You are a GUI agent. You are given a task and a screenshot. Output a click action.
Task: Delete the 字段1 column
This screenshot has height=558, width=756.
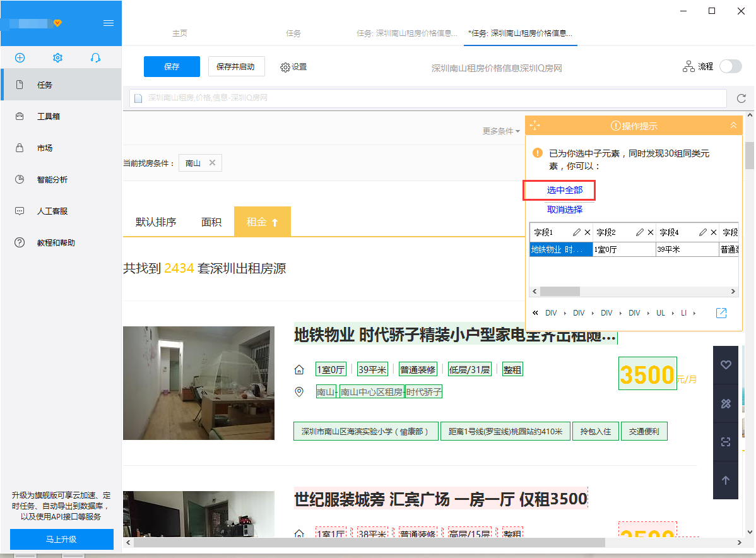tap(588, 232)
